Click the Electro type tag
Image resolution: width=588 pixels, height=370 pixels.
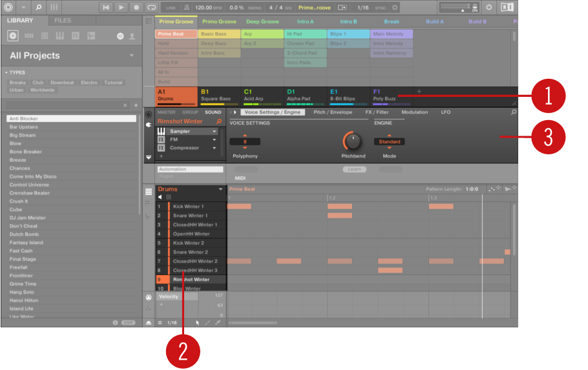coord(89,83)
